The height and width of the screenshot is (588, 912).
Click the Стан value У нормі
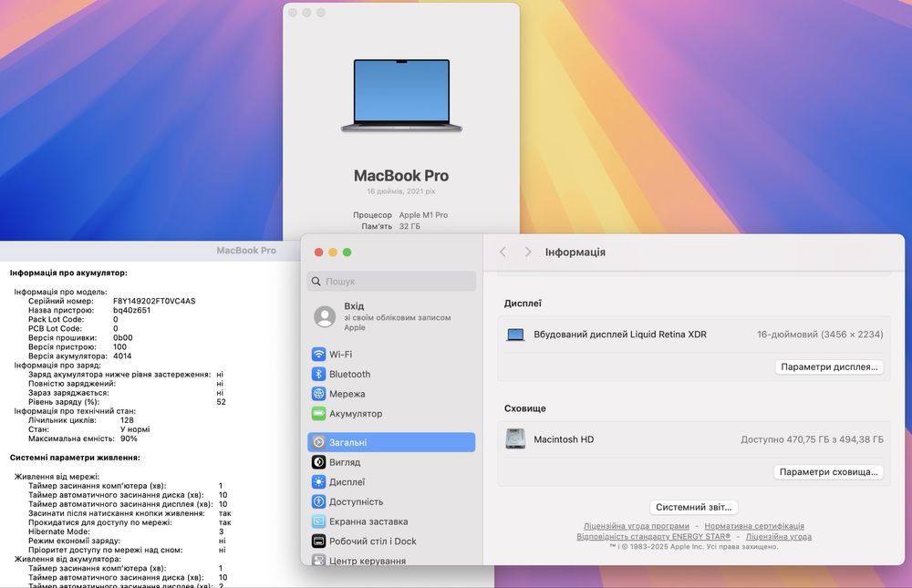pyautogui.click(x=135, y=429)
